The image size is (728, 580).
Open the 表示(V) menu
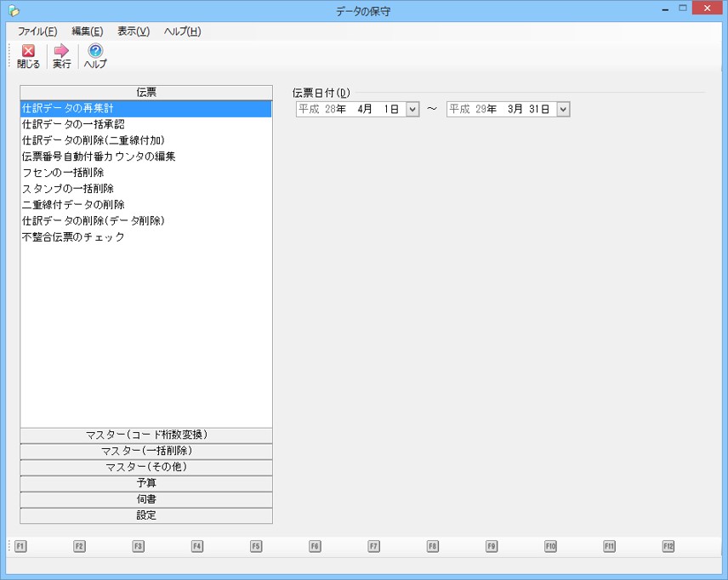pyautogui.click(x=134, y=31)
